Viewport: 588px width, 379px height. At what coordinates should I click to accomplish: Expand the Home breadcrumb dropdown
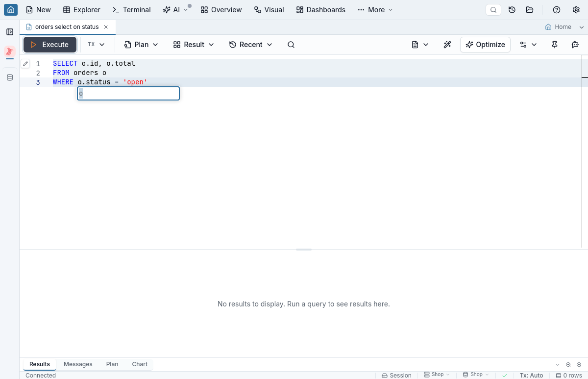click(x=582, y=27)
